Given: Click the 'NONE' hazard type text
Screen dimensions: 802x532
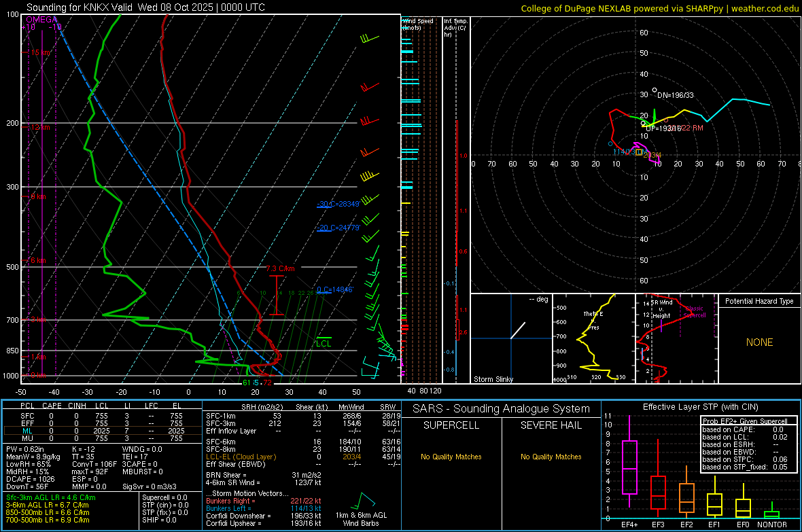Looking at the screenshot, I should [759, 342].
